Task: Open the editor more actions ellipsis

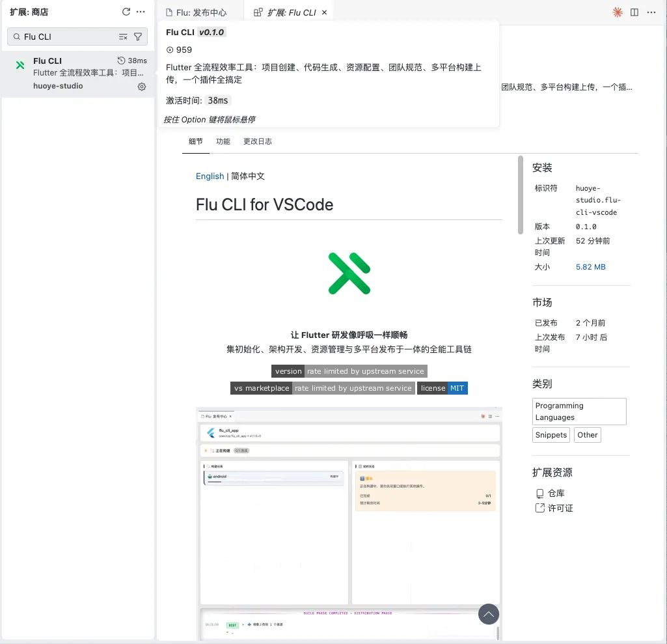Action: (651, 12)
